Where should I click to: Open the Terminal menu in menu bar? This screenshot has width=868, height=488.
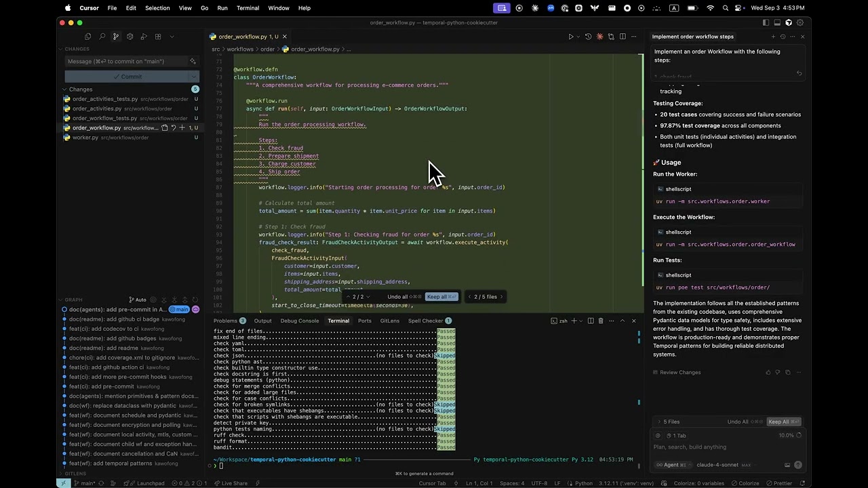point(248,8)
